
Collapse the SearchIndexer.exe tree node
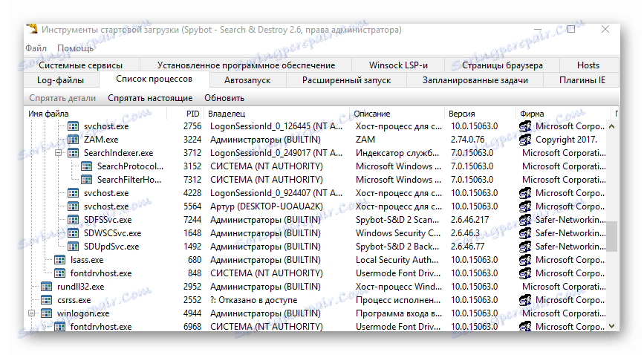(x=59, y=153)
